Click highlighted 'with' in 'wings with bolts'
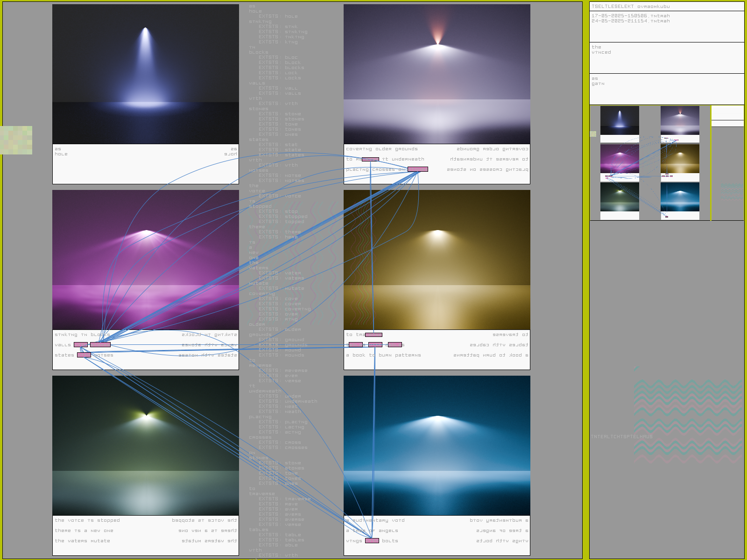The height and width of the screenshot is (560, 747). coord(372,541)
